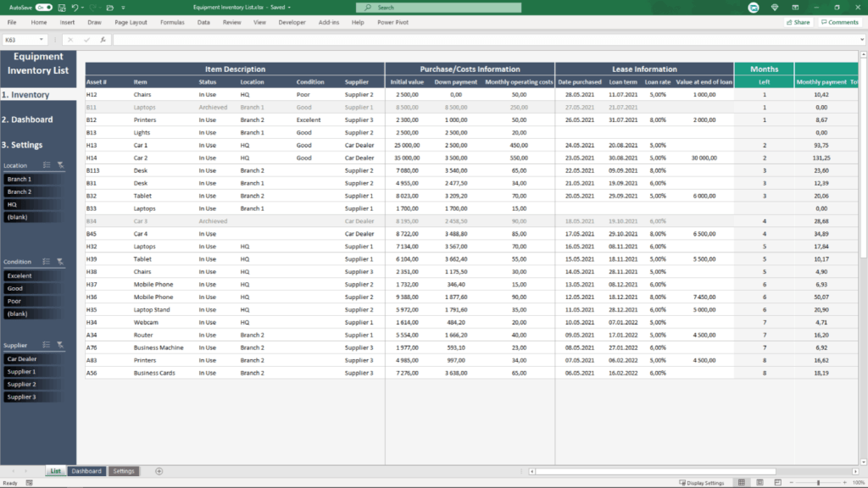Click the Page Layout view icon in status bar

point(761,482)
